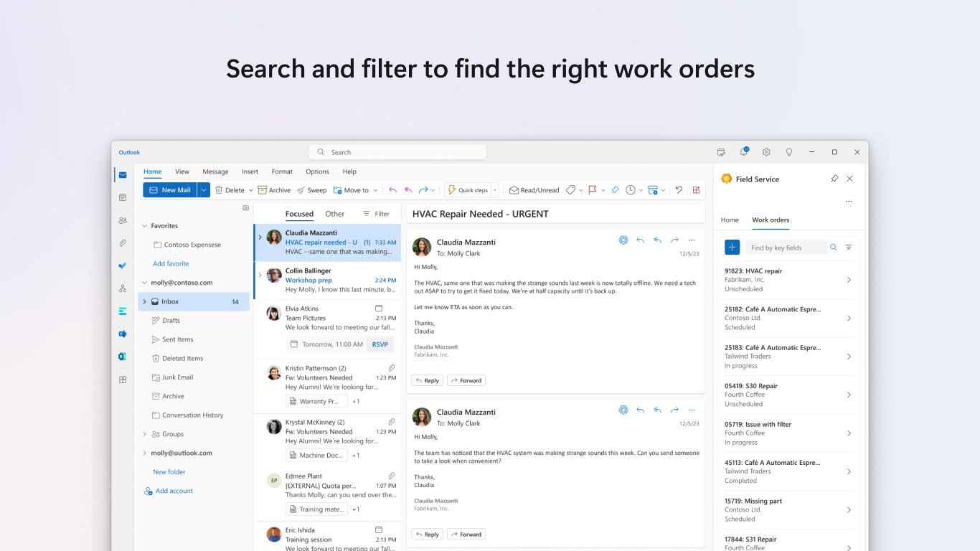Image resolution: width=980 pixels, height=551 pixels.
Task: Click the top Search box
Action: pos(397,152)
